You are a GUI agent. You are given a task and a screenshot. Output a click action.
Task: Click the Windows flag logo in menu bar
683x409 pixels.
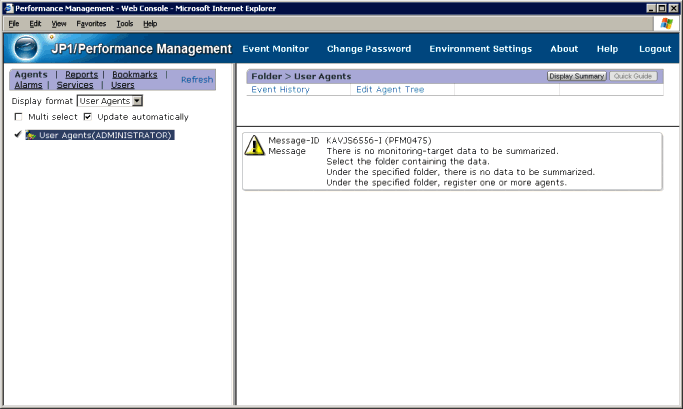pos(666,24)
